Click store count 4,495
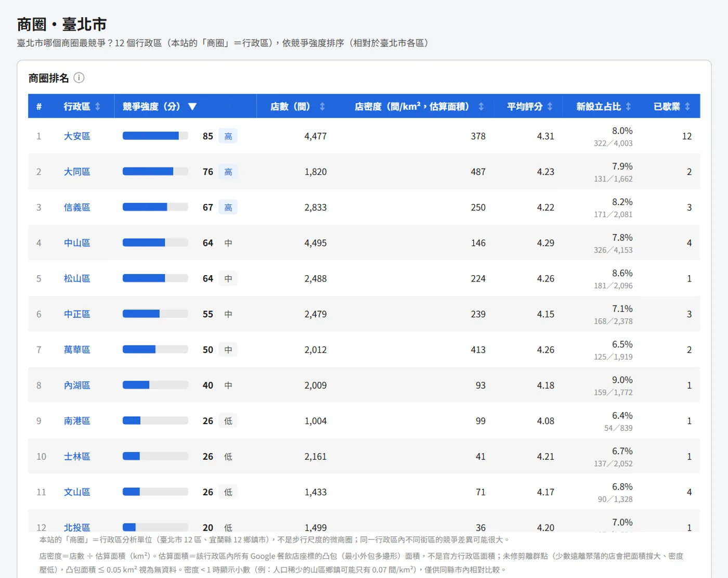Screen dimensions: 728x578 click(316, 243)
